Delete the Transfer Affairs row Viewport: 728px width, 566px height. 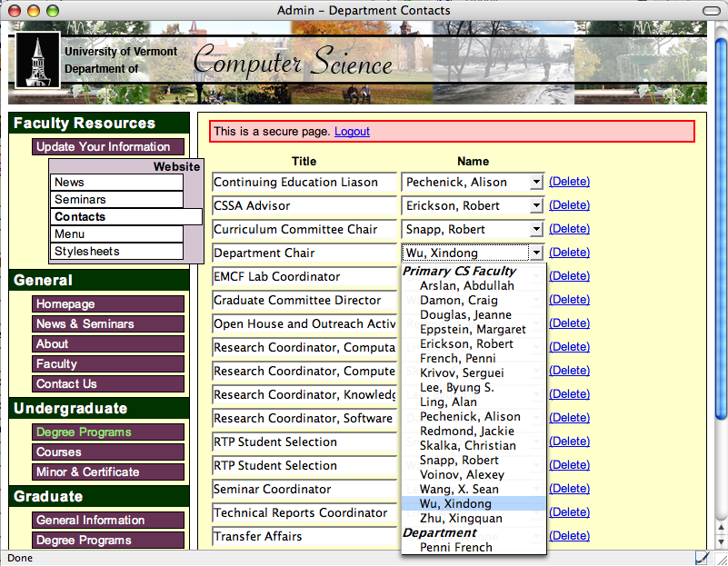point(569,536)
